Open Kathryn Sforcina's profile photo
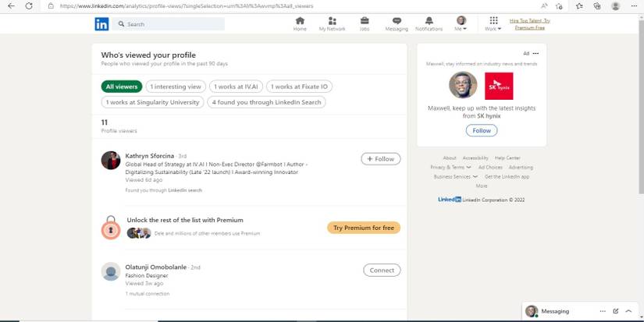644x322 pixels. click(111, 161)
